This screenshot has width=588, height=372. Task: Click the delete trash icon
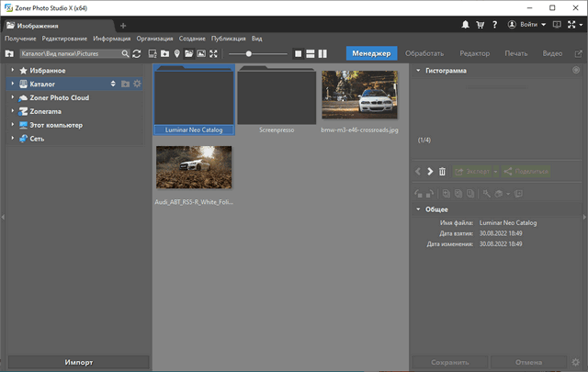[442, 172]
